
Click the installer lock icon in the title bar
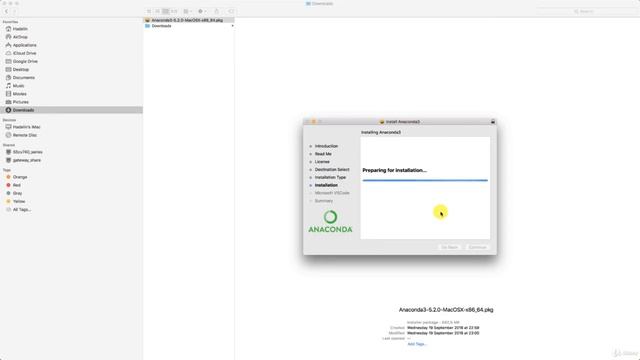point(493,122)
